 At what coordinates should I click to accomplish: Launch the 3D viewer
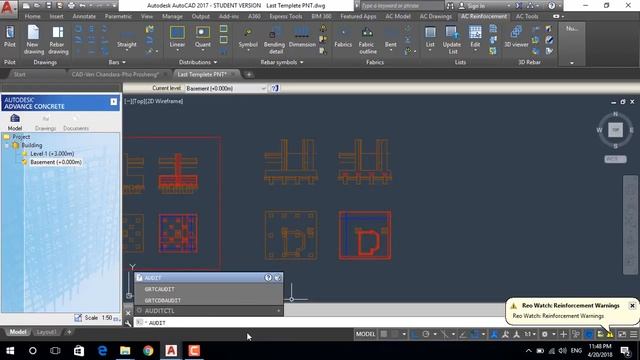[x=516, y=37]
